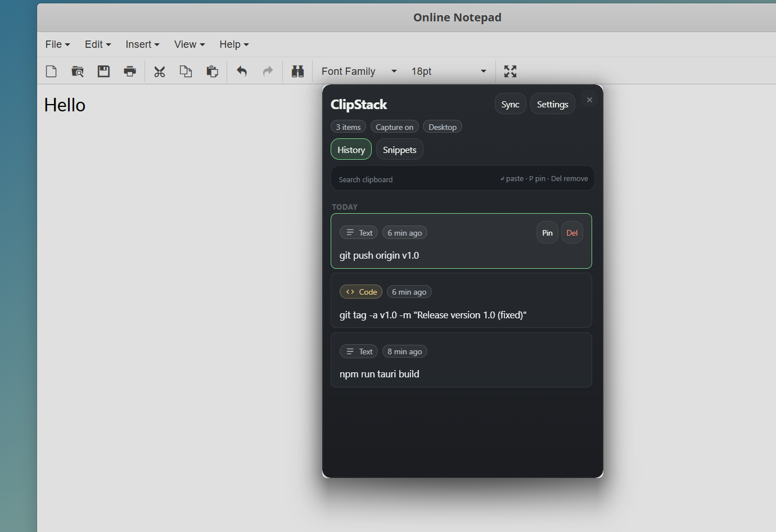Click the Sync button in ClipStack
Screen dimensions: 776x532
point(511,104)
